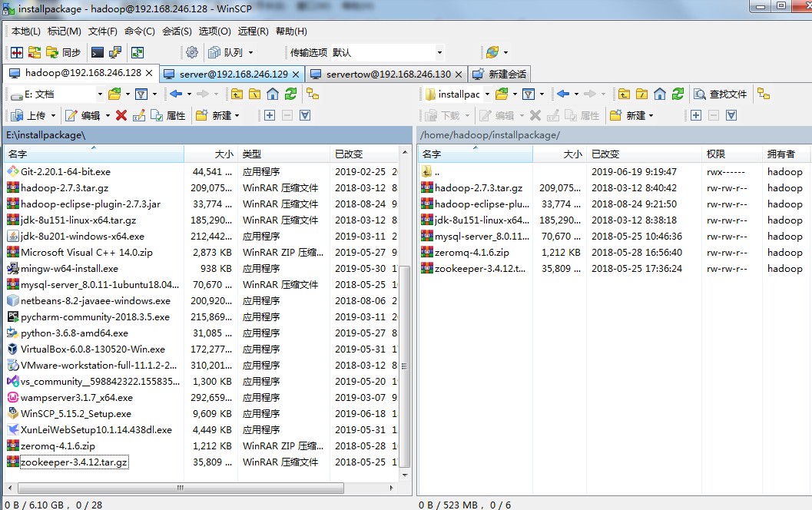
Task: Select remote file hadoop-2.7.3.tar.gz
Action: click(479, 188)
